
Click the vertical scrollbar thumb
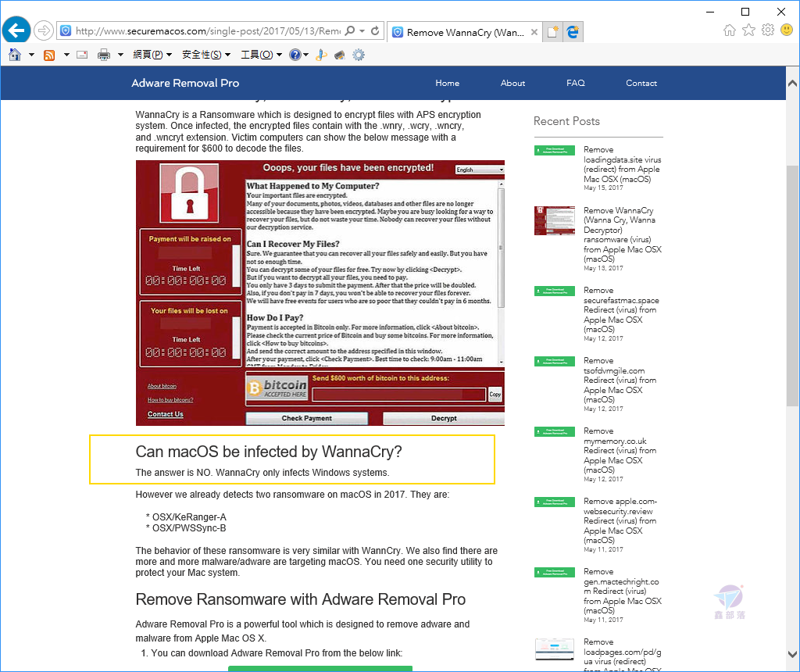click(x=792, y=286)
